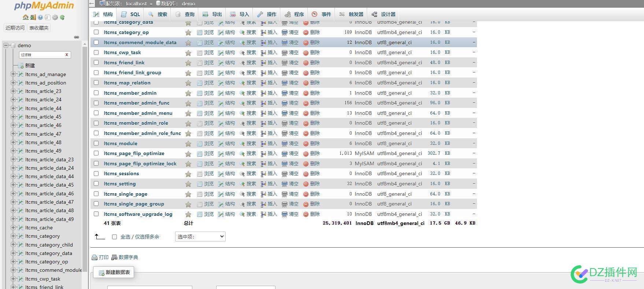This screenshot has height=289, width=644.
Task: Click the print icon link
Action: pos(95,258)
